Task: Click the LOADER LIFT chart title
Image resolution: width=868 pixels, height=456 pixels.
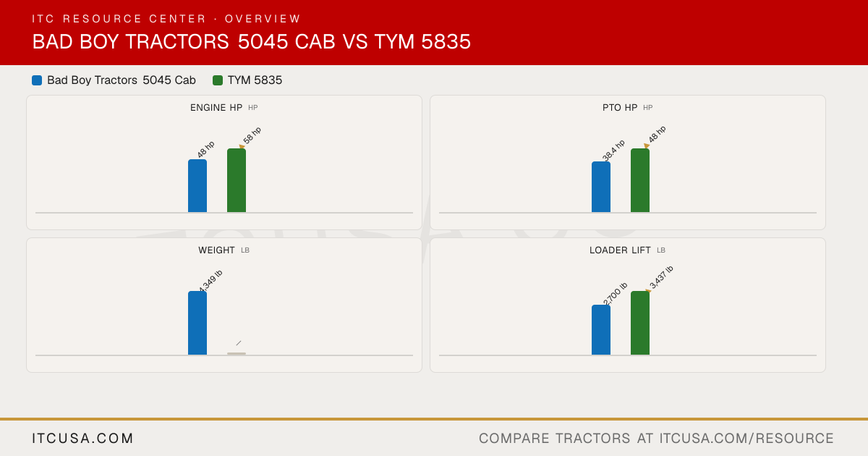Action: click(x=620, y=250)
